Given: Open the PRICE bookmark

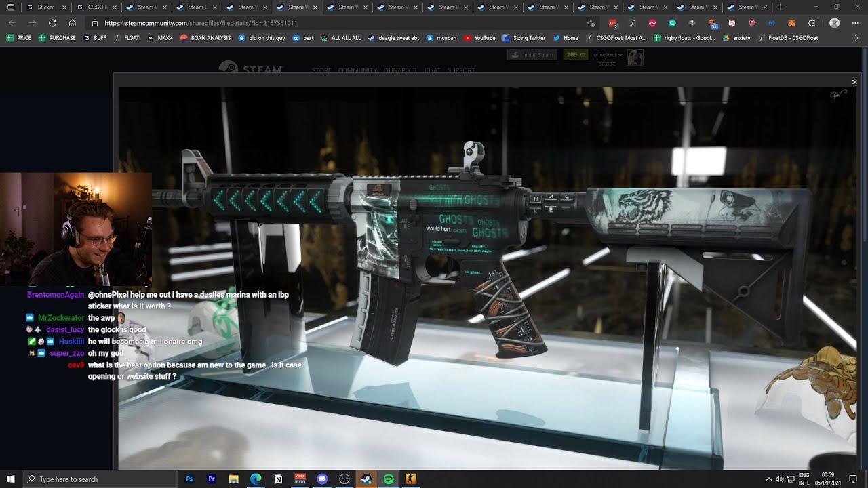Looking at the screenshot, I should [19, 38].
